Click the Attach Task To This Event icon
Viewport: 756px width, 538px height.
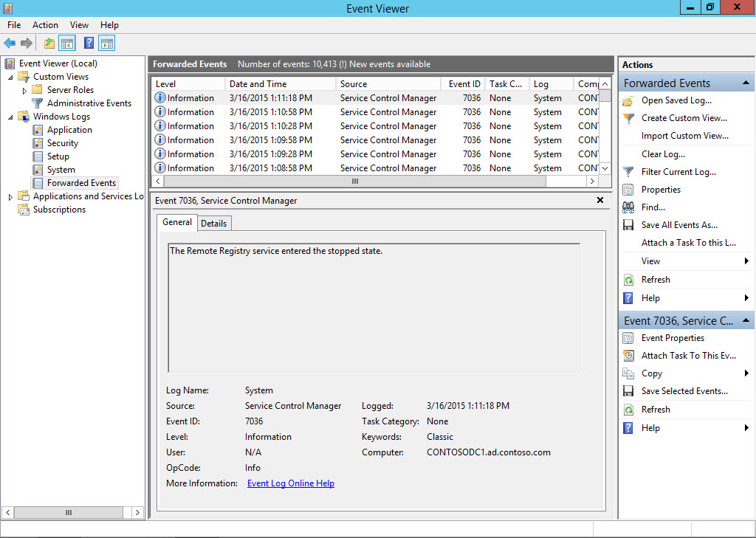(x=629, y=355)
